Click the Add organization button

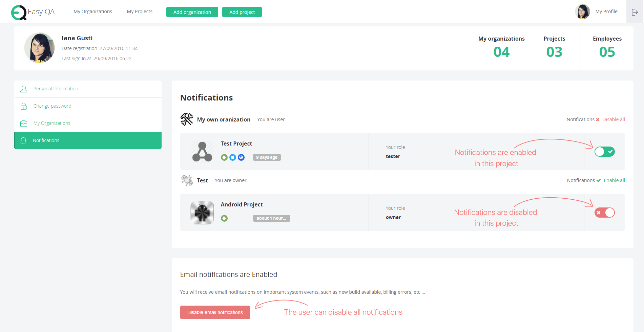(192, 12)
